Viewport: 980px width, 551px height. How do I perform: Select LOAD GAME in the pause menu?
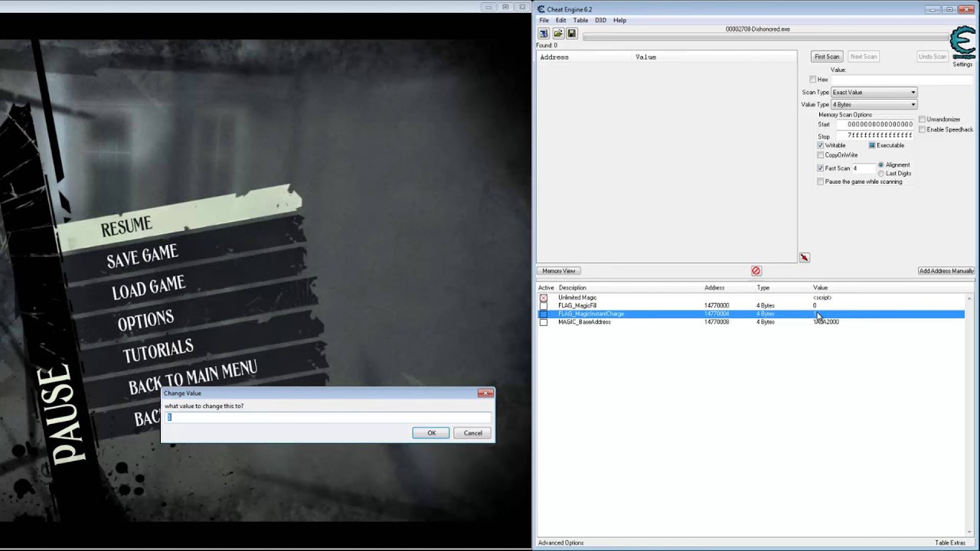pos(149,288)
